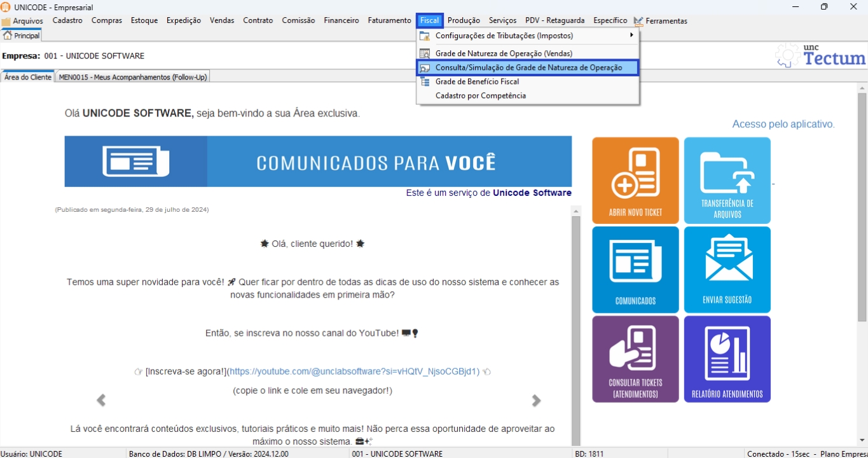Open Consultar Tickets (Atendimentos) tile
This screenshot has width=868, height=458.
pos(635,359)
